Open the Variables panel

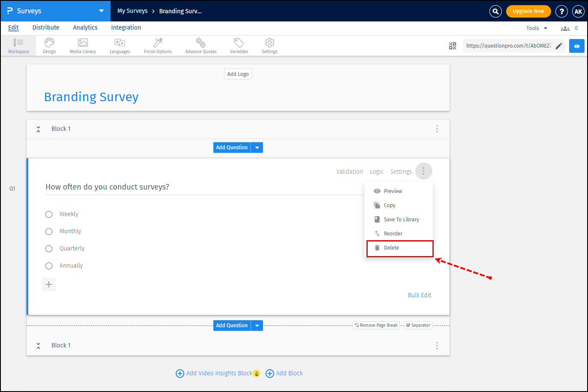pos(239,46)
